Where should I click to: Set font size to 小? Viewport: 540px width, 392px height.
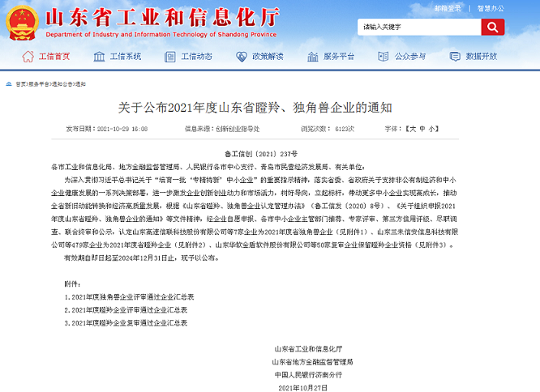pyautogui.click(x=431, y=129)
